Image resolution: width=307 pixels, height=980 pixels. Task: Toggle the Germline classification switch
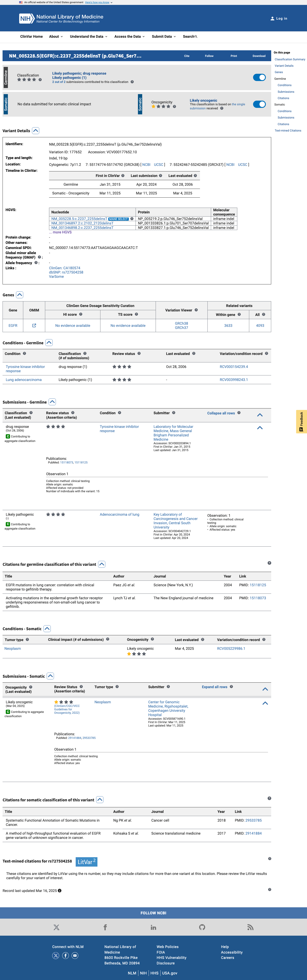click(x=259, y=78)
